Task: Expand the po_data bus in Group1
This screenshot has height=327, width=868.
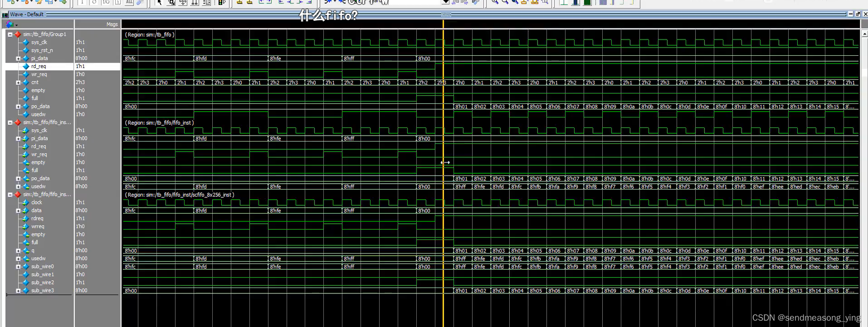Action: [18, 107]
